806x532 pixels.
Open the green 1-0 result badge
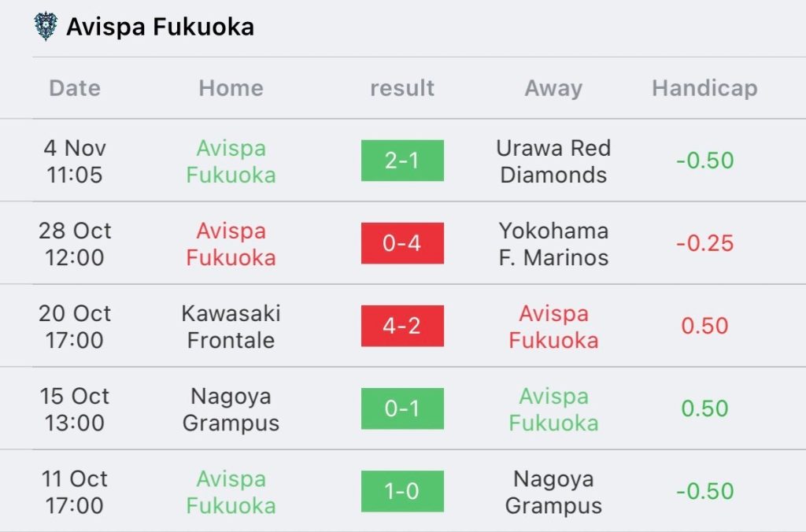pyautogui.click(x=402, y=491)
